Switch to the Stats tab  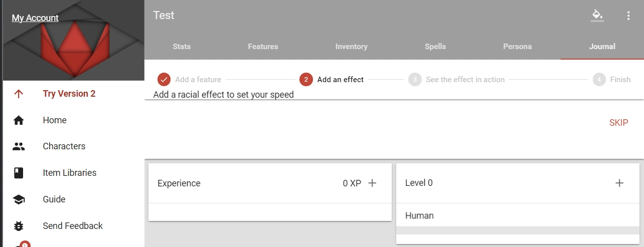(182, 47)
